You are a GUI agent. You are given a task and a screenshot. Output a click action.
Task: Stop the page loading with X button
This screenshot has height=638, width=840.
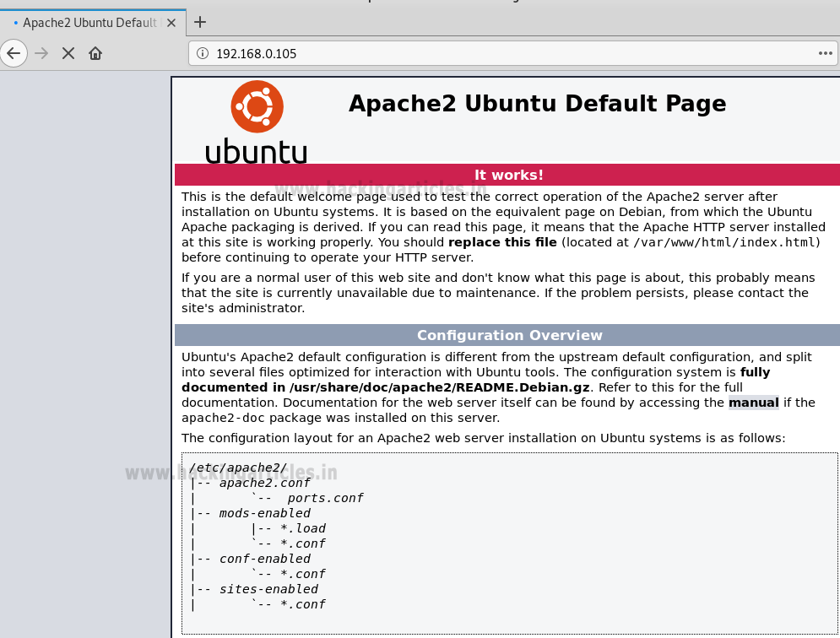[x=68, y=53]
